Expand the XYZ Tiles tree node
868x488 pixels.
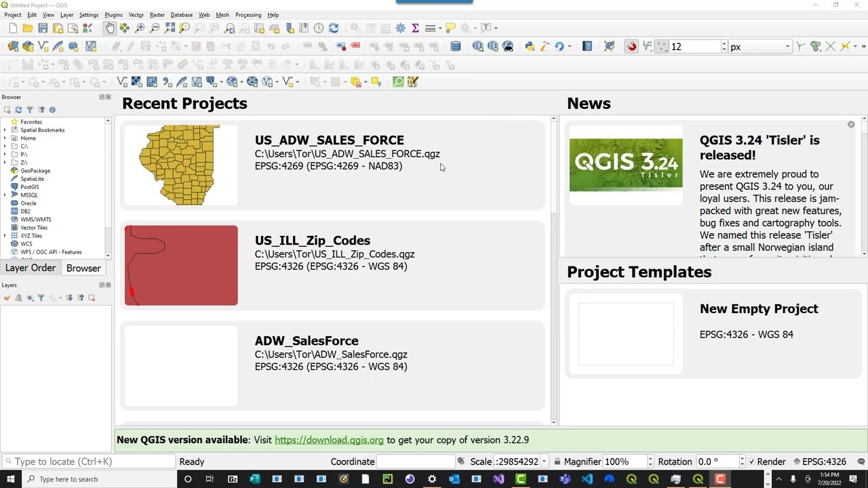(x=5, y=236)
